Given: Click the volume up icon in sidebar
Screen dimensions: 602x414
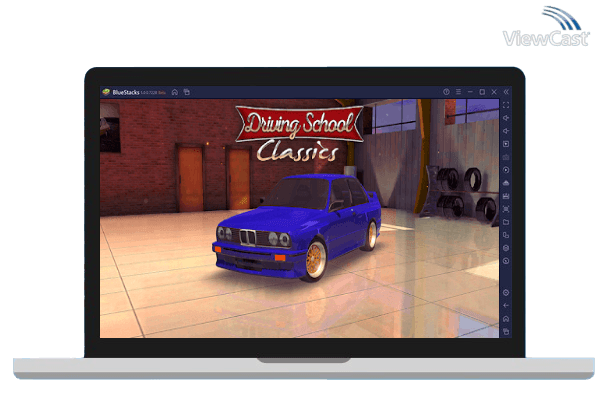Looking at the screenshot, I should click(x=506, y=118).
